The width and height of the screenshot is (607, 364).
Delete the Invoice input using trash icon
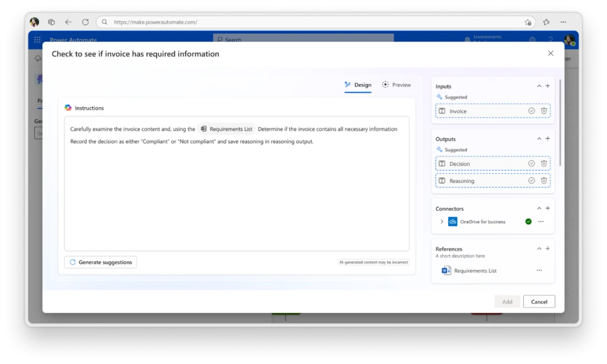click(544, 111)
